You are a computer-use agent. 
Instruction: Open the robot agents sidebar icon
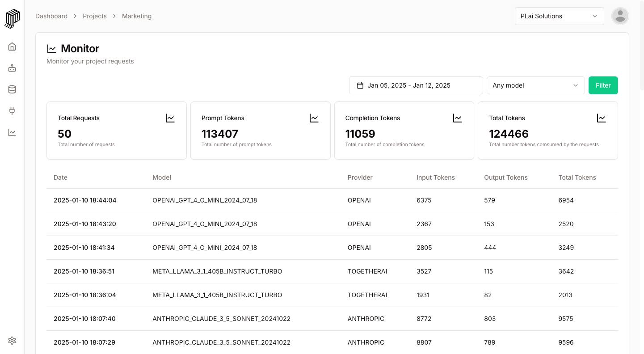12,68
